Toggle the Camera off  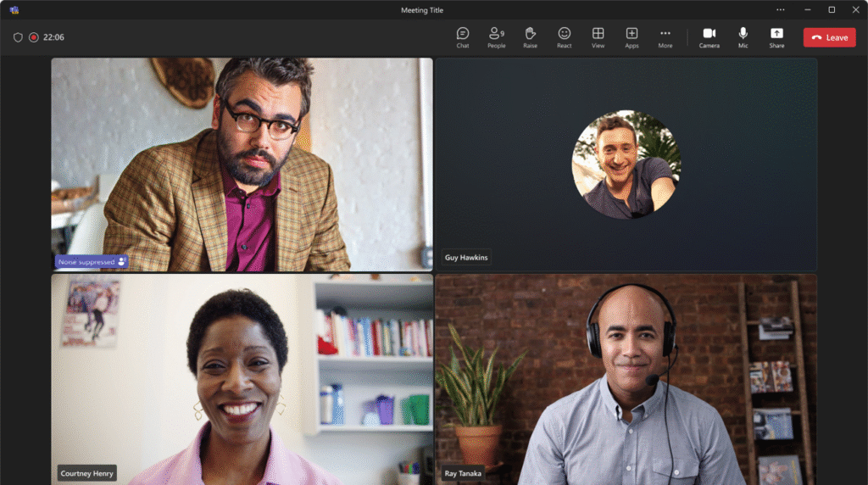click(x=709, y=37)
